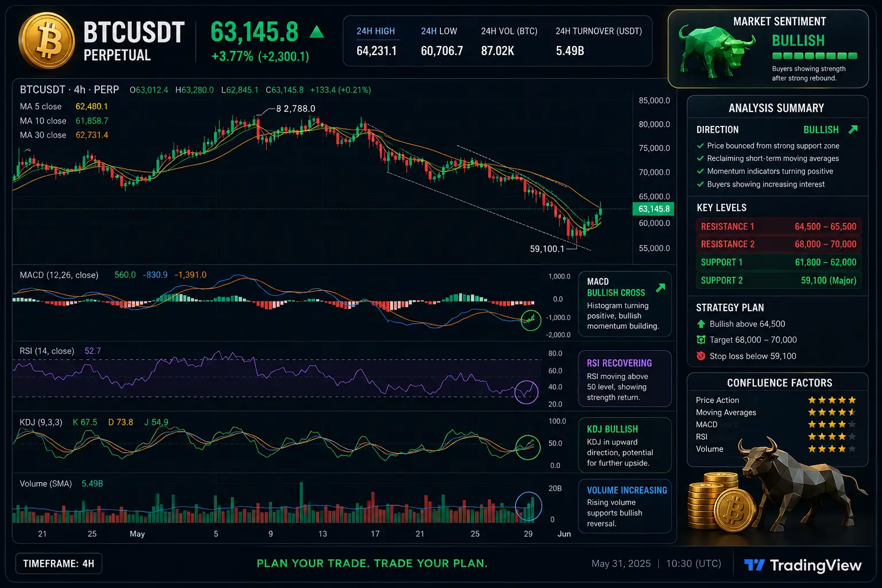Click the green 63,145.8 price tag on the price axis

pyautogui.click(x=653, y=209)
